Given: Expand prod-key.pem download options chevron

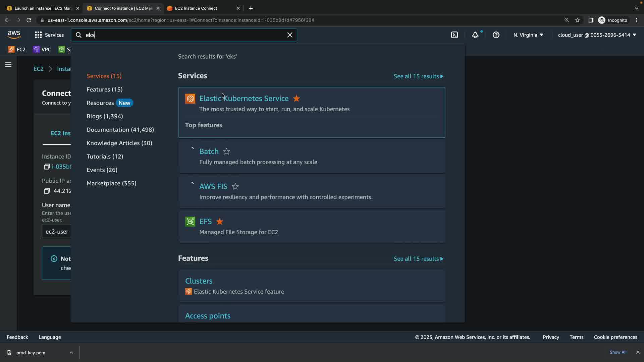Looking at the screenshot, I should [71, 353].
